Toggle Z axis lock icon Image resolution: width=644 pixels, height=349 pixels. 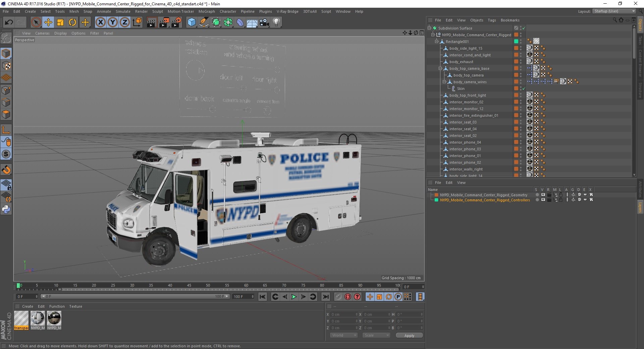(125, 22)
